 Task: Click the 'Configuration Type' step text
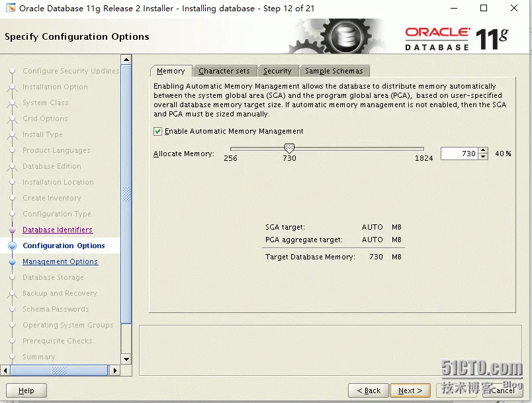coord(57,214)
